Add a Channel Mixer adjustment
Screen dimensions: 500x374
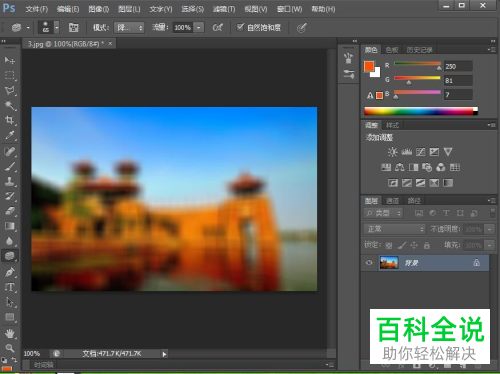coord(441,167)
